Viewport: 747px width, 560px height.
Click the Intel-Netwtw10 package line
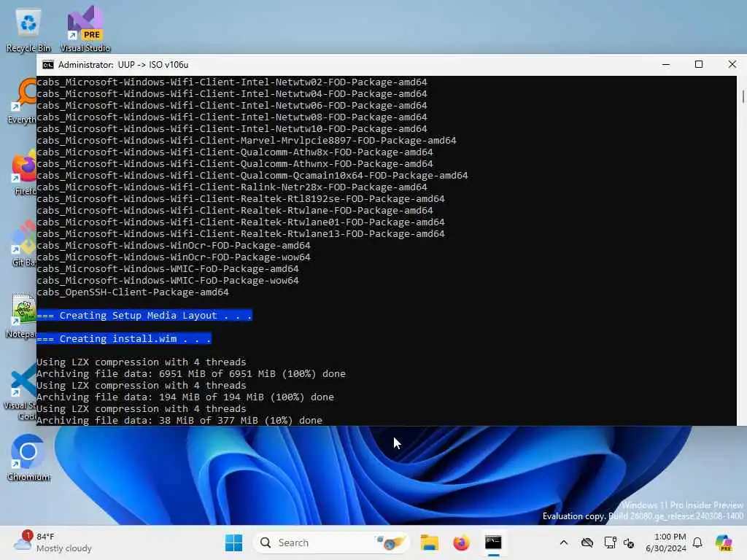231,128
